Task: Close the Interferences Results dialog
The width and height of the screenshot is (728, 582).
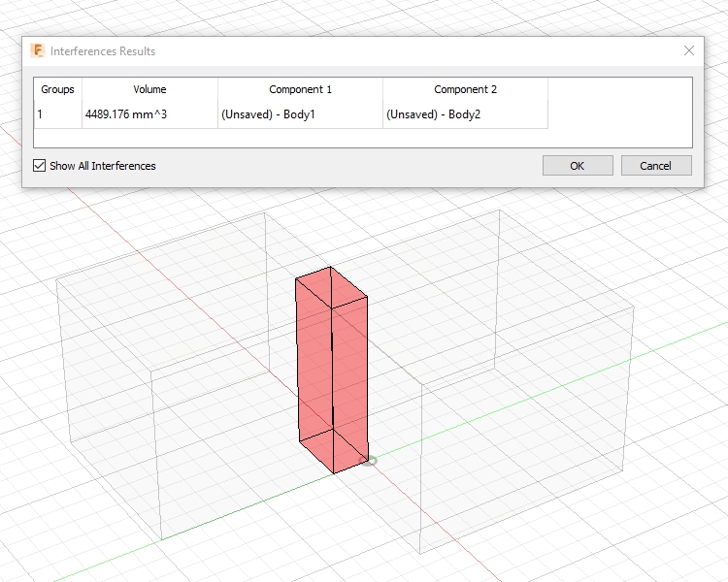Action: (688, 50)
